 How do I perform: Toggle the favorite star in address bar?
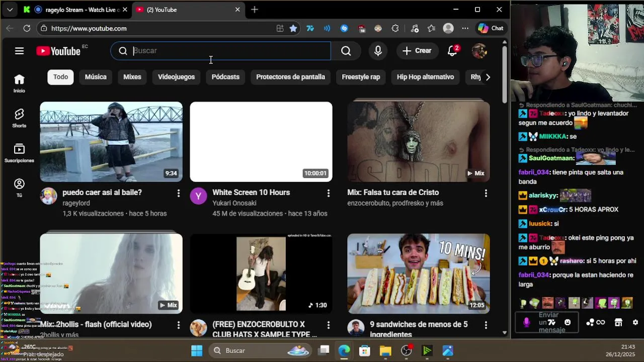pyautogui.click(x=293, y=29)
